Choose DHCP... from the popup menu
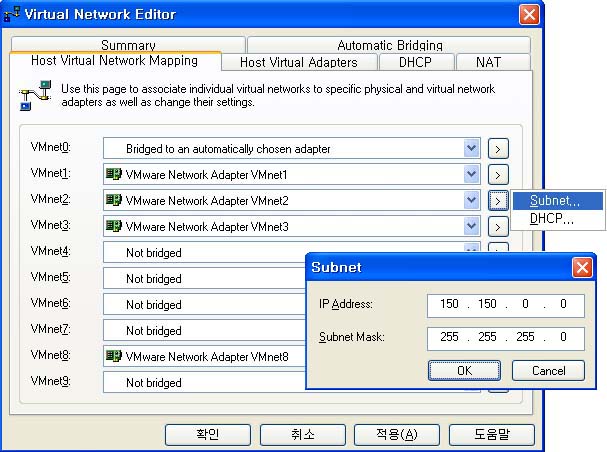Image resolution: width=607 pixels, height=452 pixels. [557, 219]
